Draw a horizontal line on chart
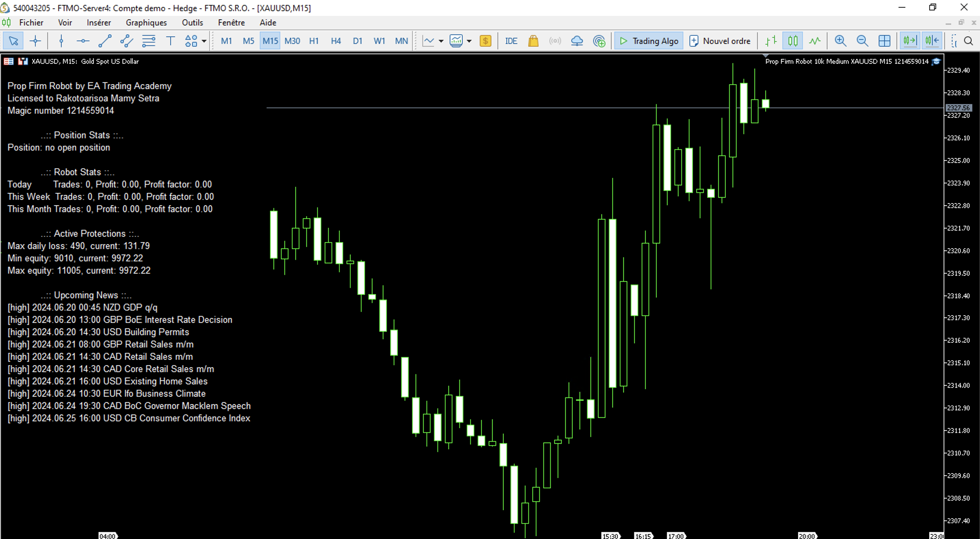980x539 pixels. pyautogui.click(x=83, y=41)
